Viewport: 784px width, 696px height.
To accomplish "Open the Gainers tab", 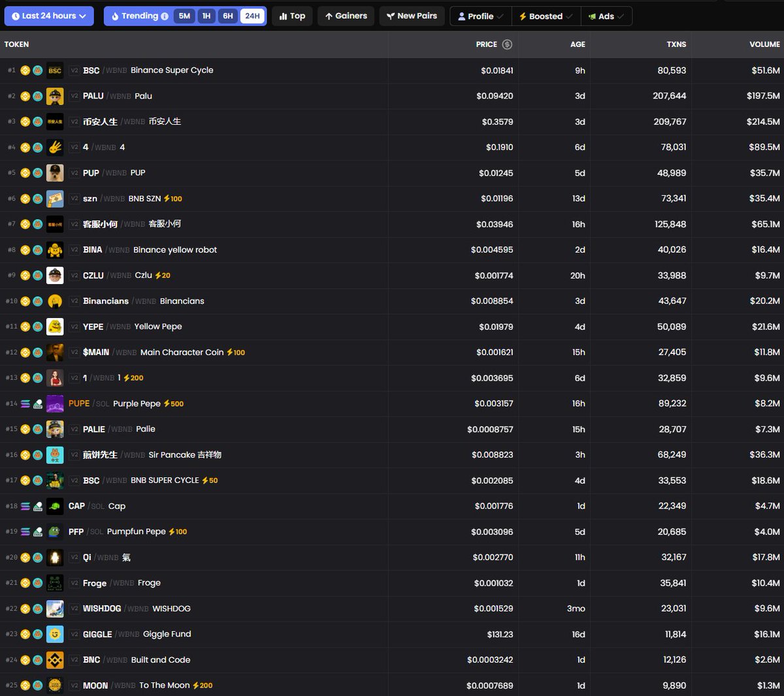I will [346, 16].
